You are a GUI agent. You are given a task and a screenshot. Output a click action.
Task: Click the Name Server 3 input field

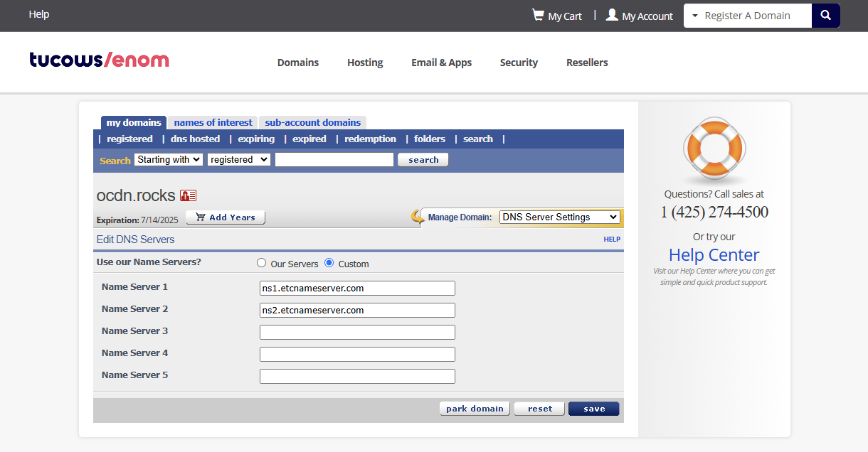(x=357, y=332)
